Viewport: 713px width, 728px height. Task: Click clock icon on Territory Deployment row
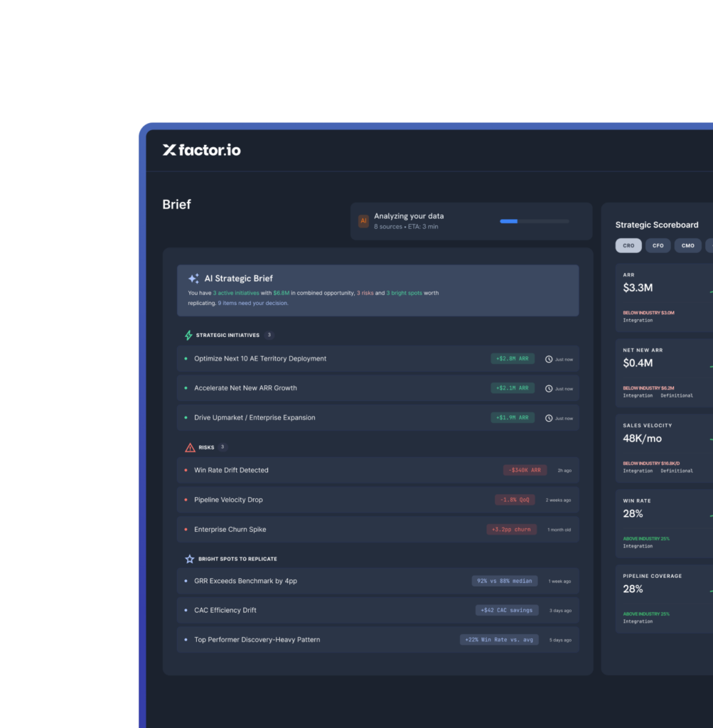[549, 359]
